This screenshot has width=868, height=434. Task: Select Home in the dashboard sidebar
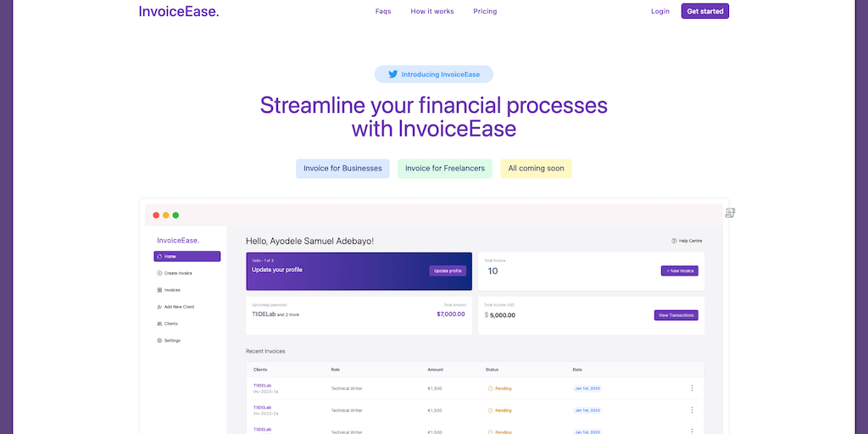pos(187,256)
